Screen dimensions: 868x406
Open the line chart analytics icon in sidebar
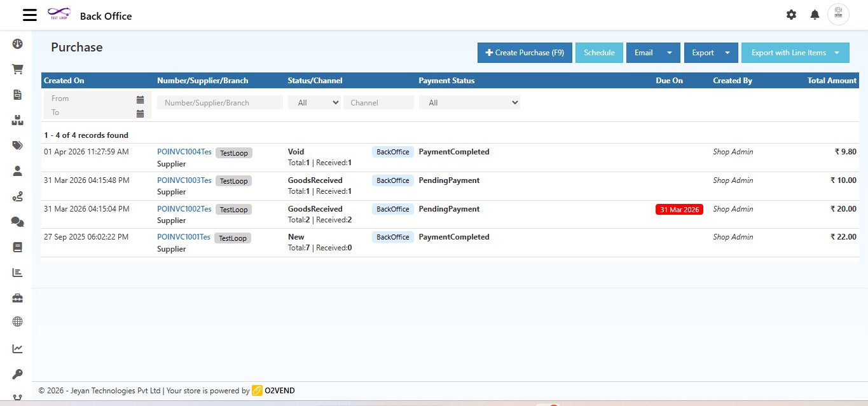coord(17,348)
